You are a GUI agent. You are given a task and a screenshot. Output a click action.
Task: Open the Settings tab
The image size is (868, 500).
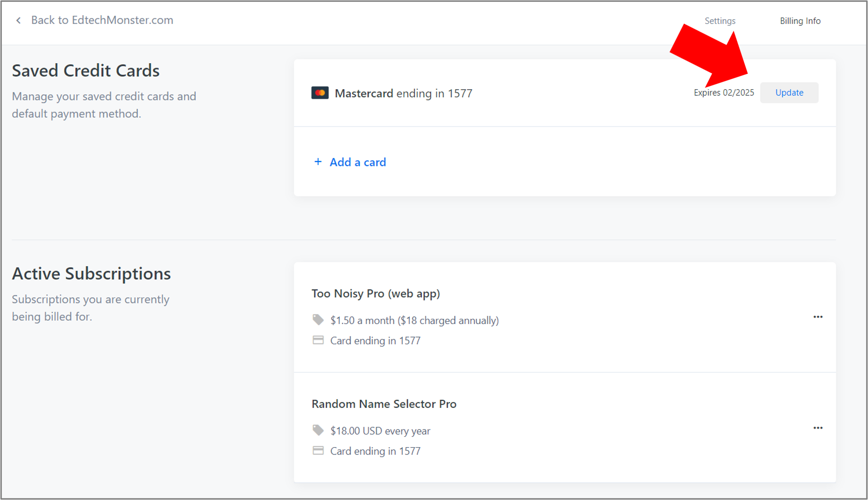(x=720, y=21)
